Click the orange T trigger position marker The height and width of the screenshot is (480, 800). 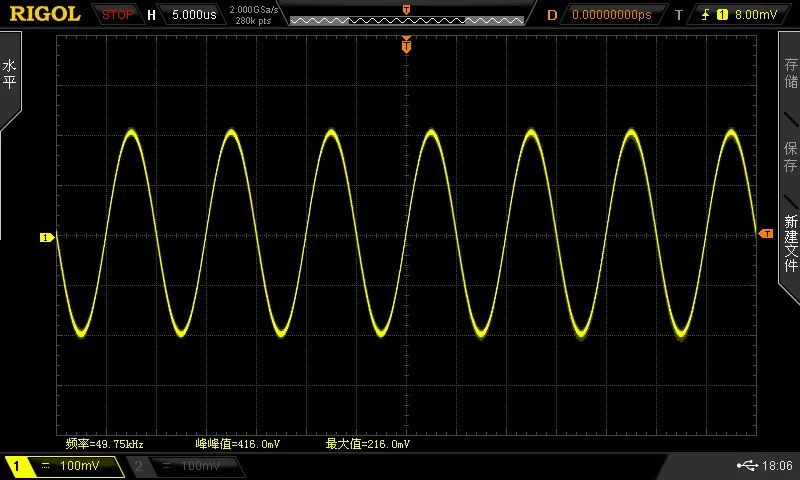[406, 46]
